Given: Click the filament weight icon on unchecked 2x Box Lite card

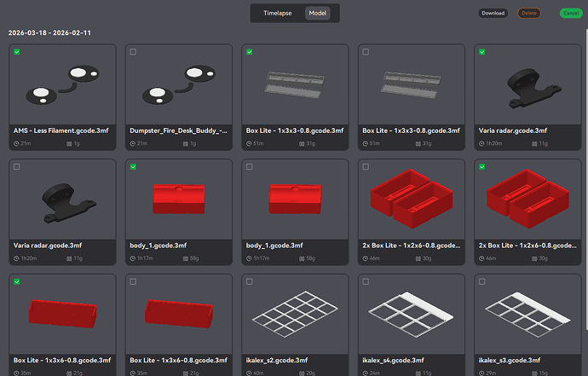Looking at the screenshot, I should pos(418,258).
